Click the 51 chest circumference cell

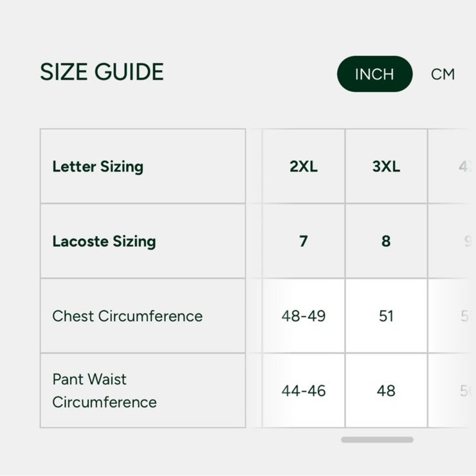(x=386, y=316)
